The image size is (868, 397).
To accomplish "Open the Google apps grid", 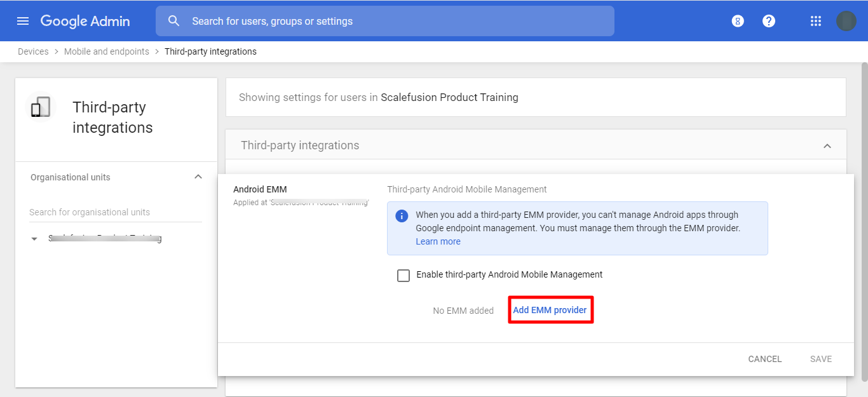I will [x=816, y=21].
